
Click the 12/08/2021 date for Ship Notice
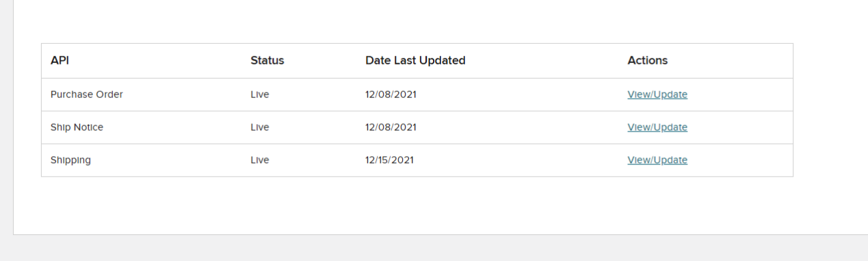(x=391, y=127)
